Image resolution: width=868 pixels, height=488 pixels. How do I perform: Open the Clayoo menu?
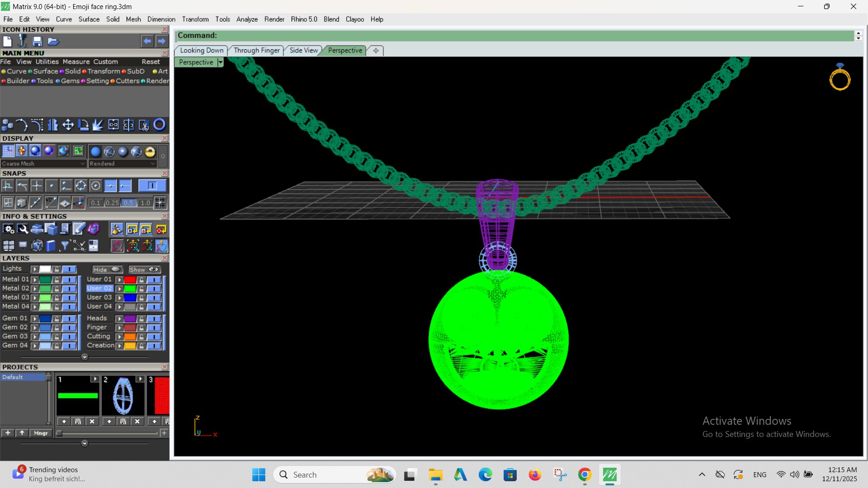(x=355, y=19)
